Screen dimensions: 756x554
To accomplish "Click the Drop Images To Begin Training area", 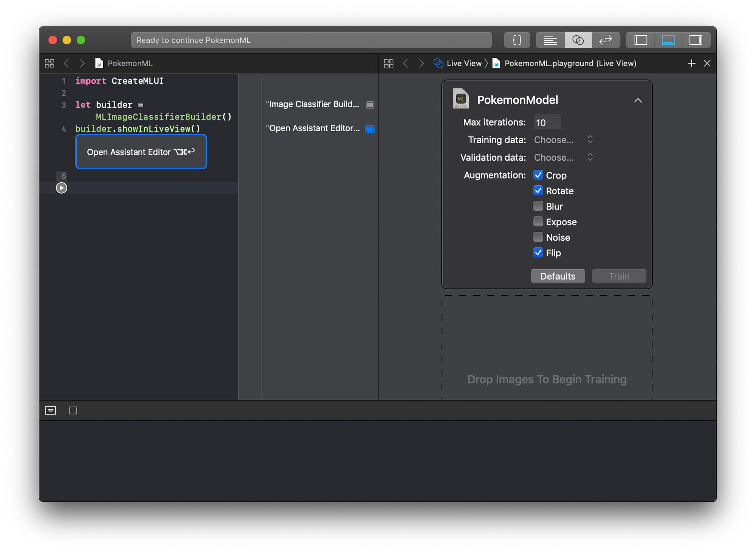I will pyautogui.click(x=547, y=347).
